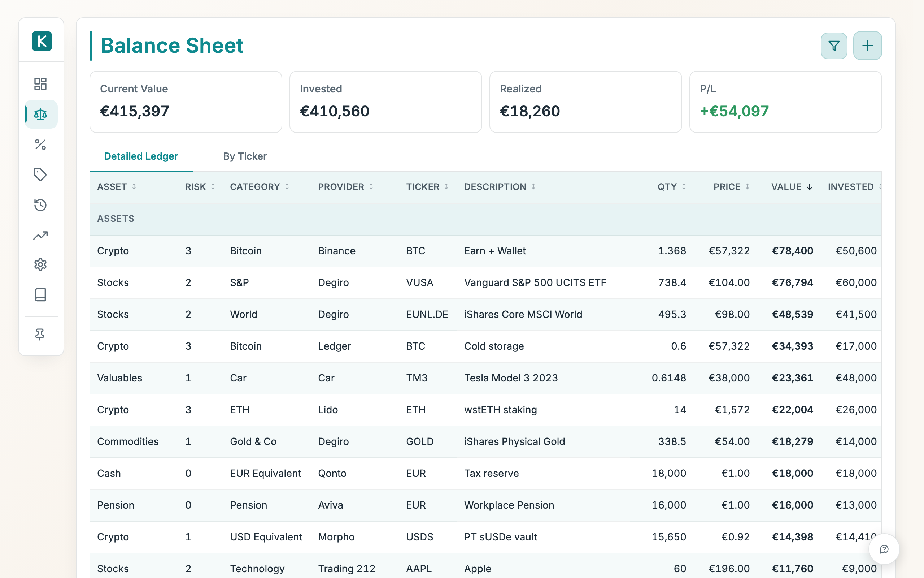
Task: Click the PT sUSDe vault description
Action: (x=500, y=537)
